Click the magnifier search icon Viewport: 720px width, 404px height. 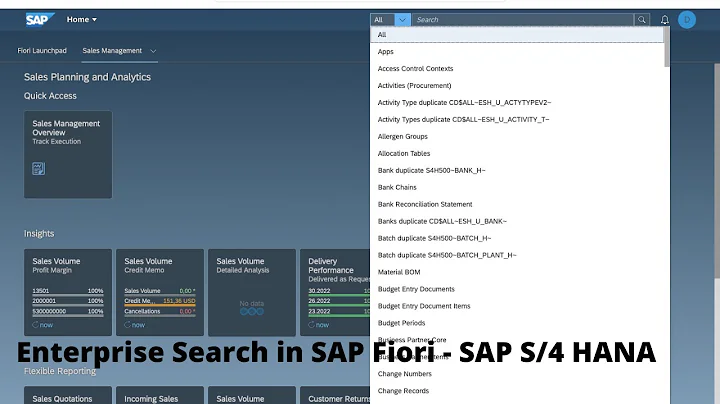[x=641, y=20]
